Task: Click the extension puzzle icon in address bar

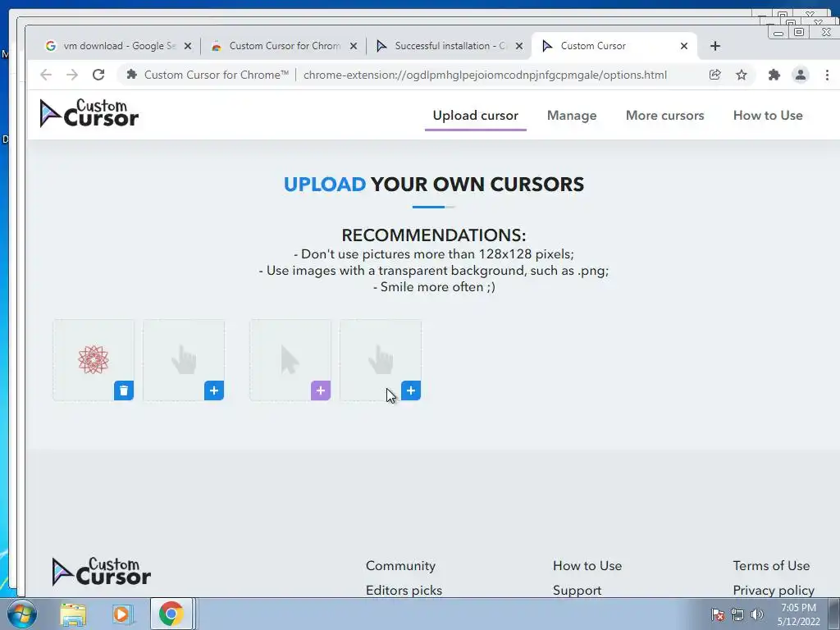Action: (x=131, y=75)
